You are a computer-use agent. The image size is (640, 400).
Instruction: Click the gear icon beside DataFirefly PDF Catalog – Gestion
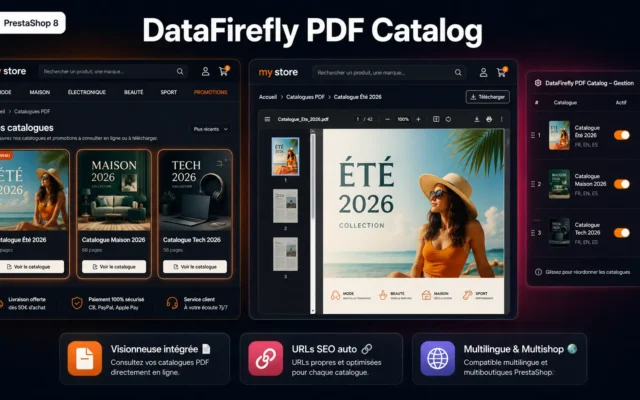point(538,83)
